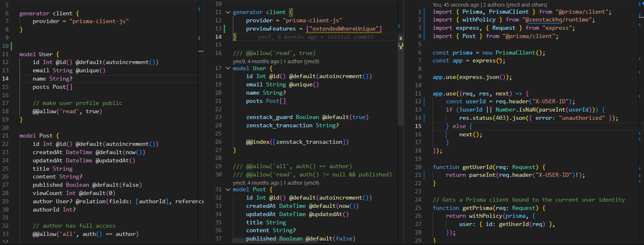Image resolution: width=644 pixels, height=245 pixels.
Task: Click line number 14 in the left editor gutter
Action: tap(5, 78)
